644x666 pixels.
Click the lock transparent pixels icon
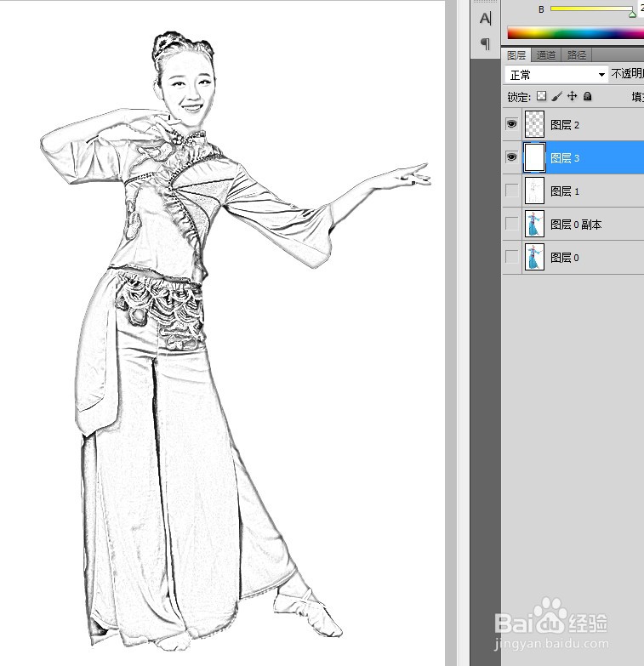(x=541, y=96)
